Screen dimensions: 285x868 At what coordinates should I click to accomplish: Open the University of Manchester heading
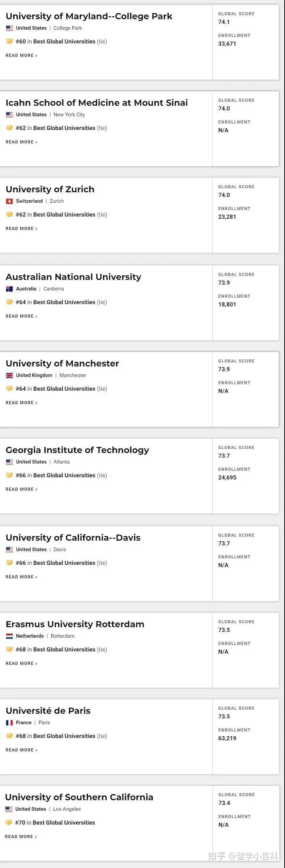62,363
